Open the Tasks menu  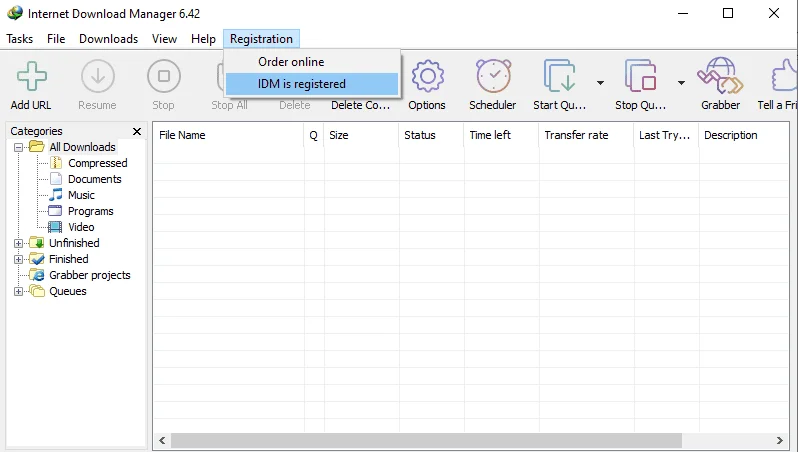[19, 39]
